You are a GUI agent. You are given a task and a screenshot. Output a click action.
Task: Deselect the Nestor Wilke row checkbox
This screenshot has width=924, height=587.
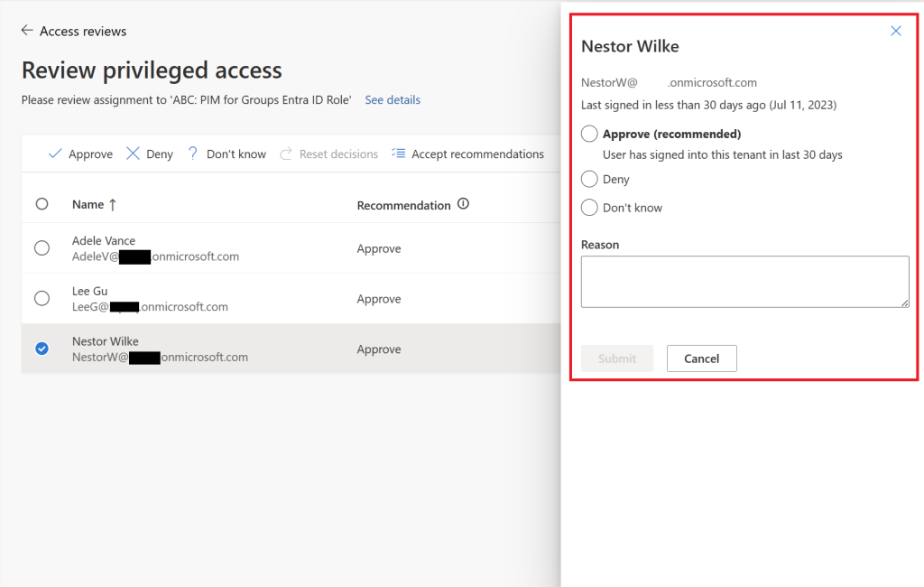42,349
